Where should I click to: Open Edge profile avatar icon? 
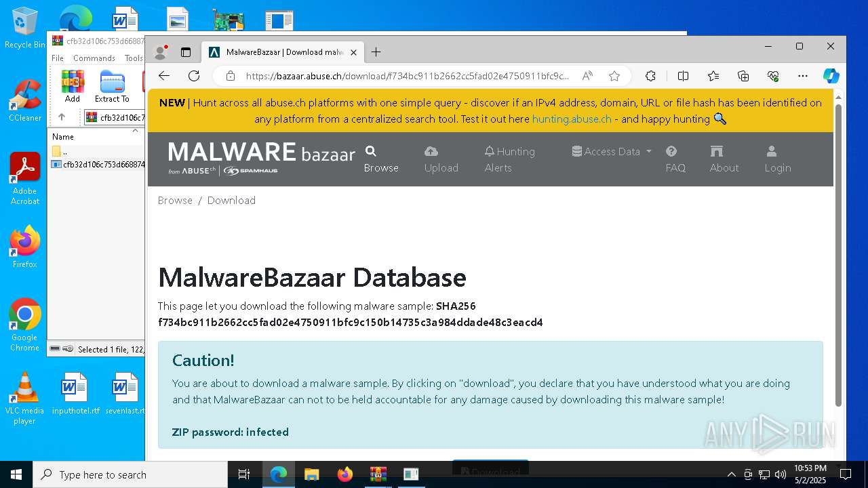[161, 52]
